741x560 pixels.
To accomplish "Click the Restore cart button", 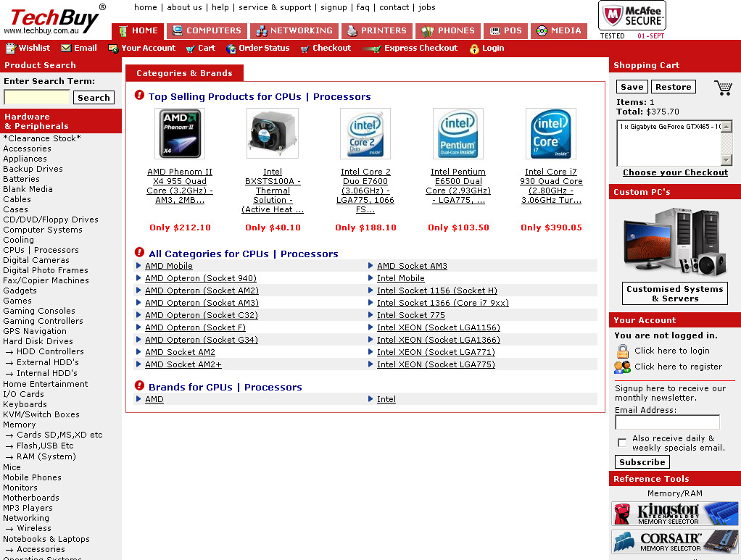I will click(673, 87).
